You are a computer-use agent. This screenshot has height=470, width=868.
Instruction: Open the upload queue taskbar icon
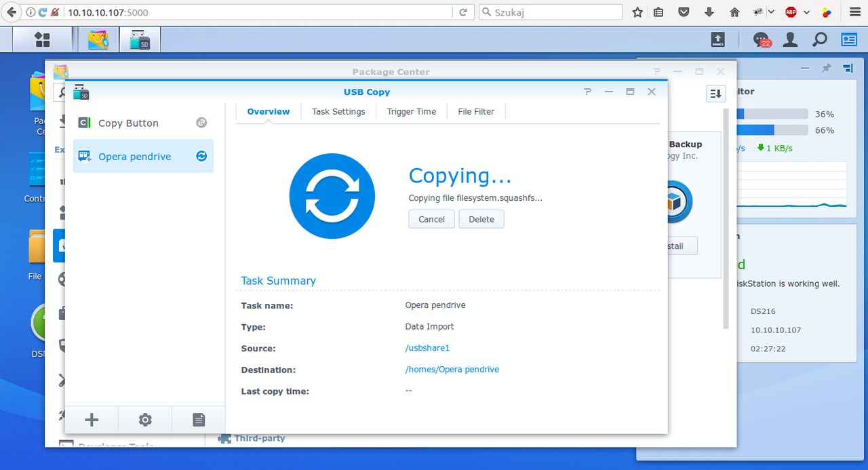click(x=718, y=39)
